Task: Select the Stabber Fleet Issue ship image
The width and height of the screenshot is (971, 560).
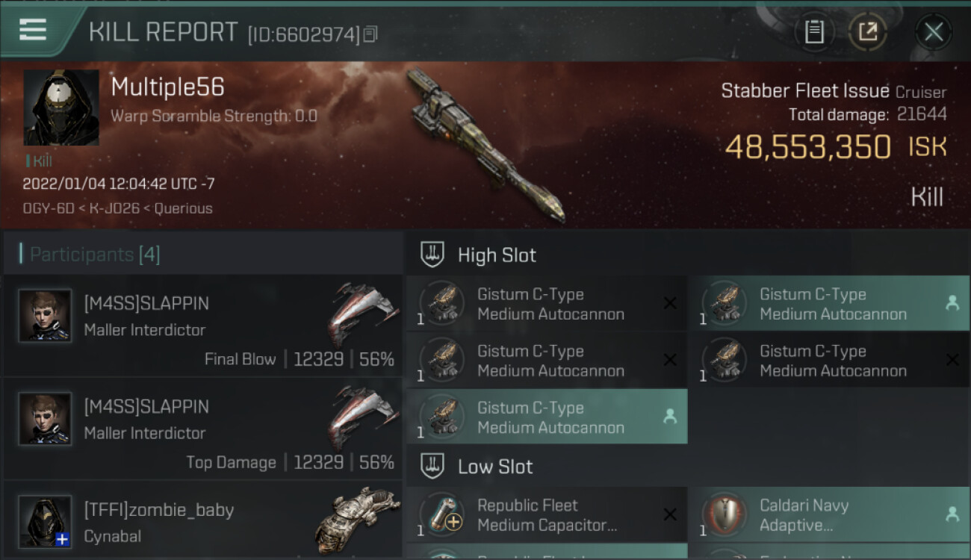Action: tap(485, 146)
